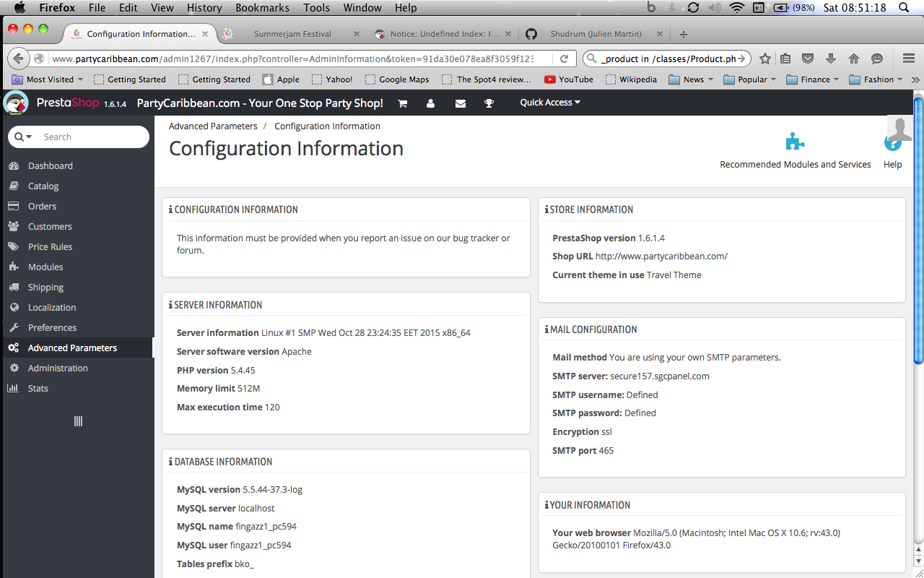
Task: Open the customers person icon in header
Action: pos(431,103)
